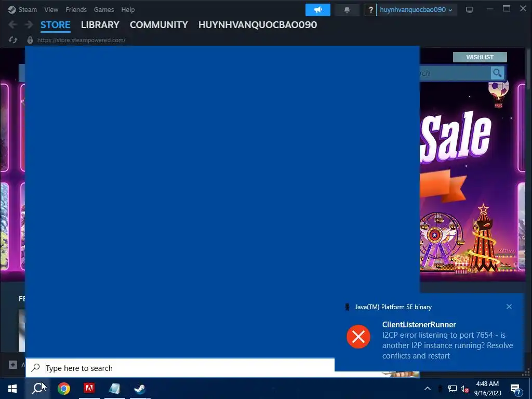Viewport: 532px width, 399px height.
Task: Switch to Big Picture mode icon
Action: [x=470, y=9]
